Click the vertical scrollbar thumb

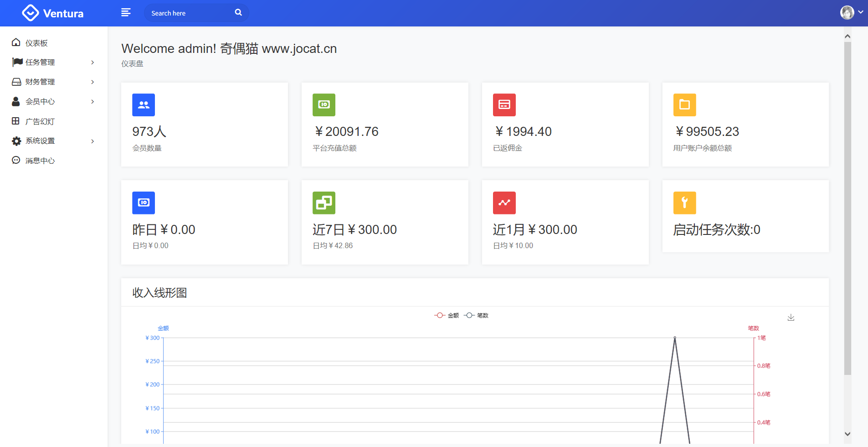click(847, 208)
